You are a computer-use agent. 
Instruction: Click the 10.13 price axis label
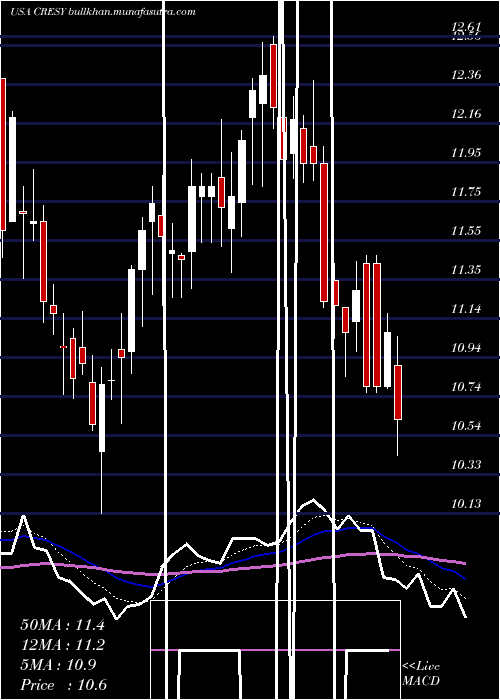pos(466,503)
